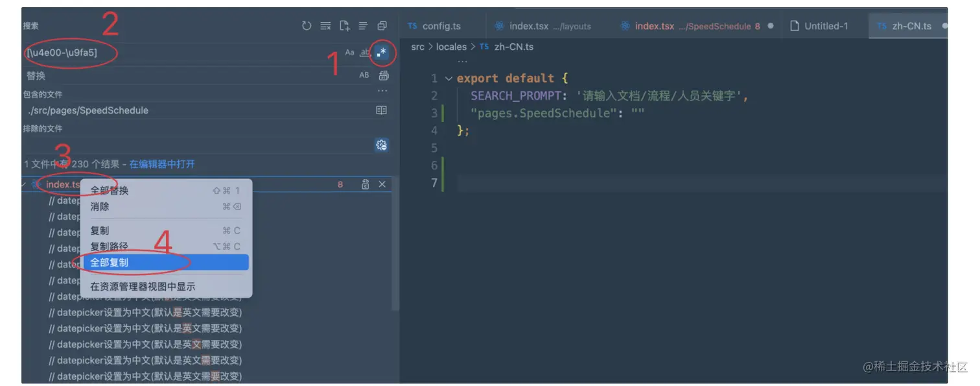980x386 pixels.
Task: Switch to the config.ts tab
Action: coord(442,26)
